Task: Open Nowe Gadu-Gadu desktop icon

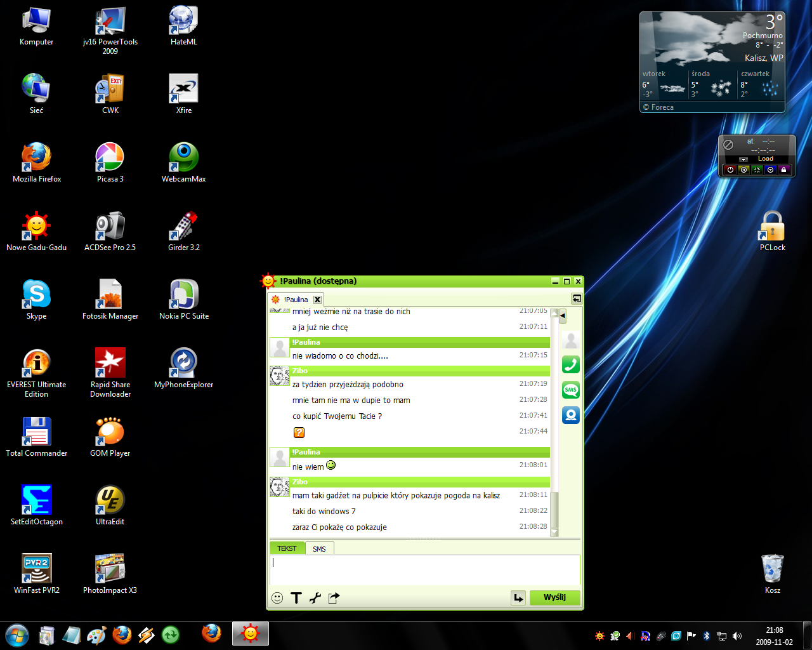Action: coord(37,231)
